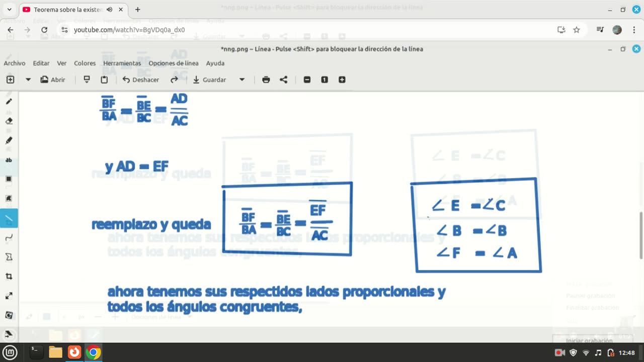
Task: Open the Wi-Fi network tray icon
Action: (x=586, y=352)
